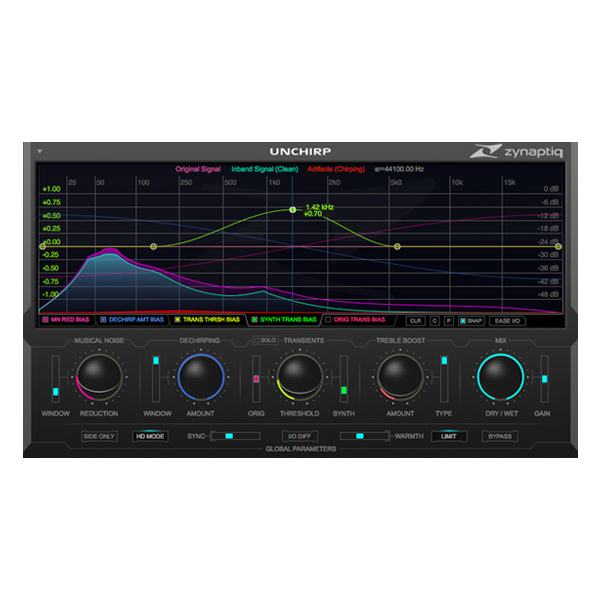Click the WARMTH slider

(365, 436)
